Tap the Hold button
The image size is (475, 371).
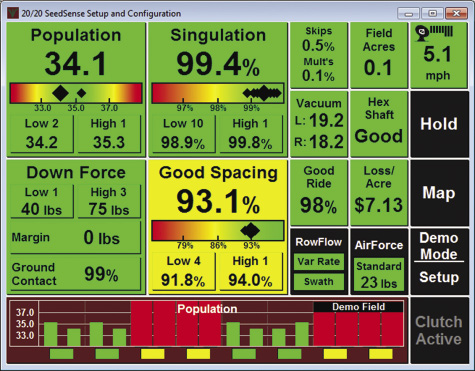tap(439, 124)
